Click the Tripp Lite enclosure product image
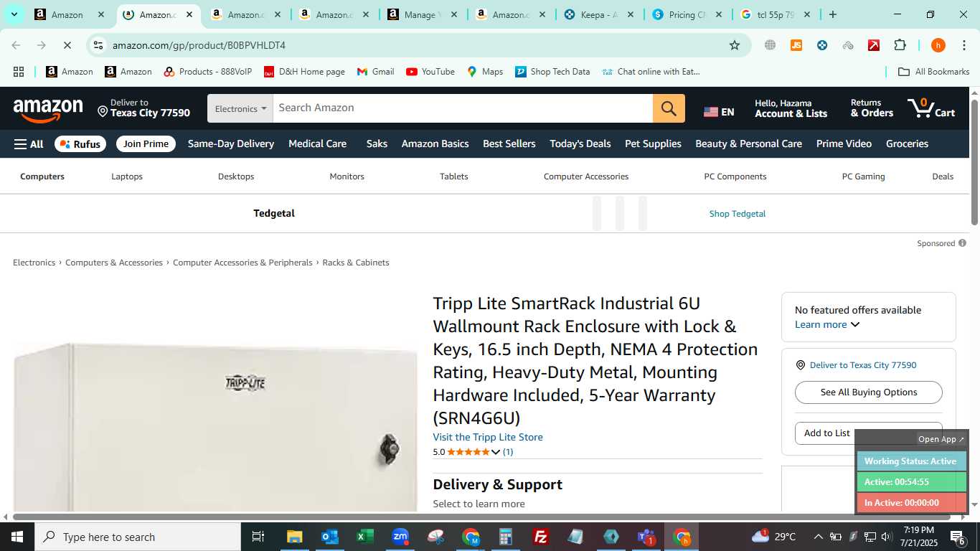 click(x=215, y=427)
